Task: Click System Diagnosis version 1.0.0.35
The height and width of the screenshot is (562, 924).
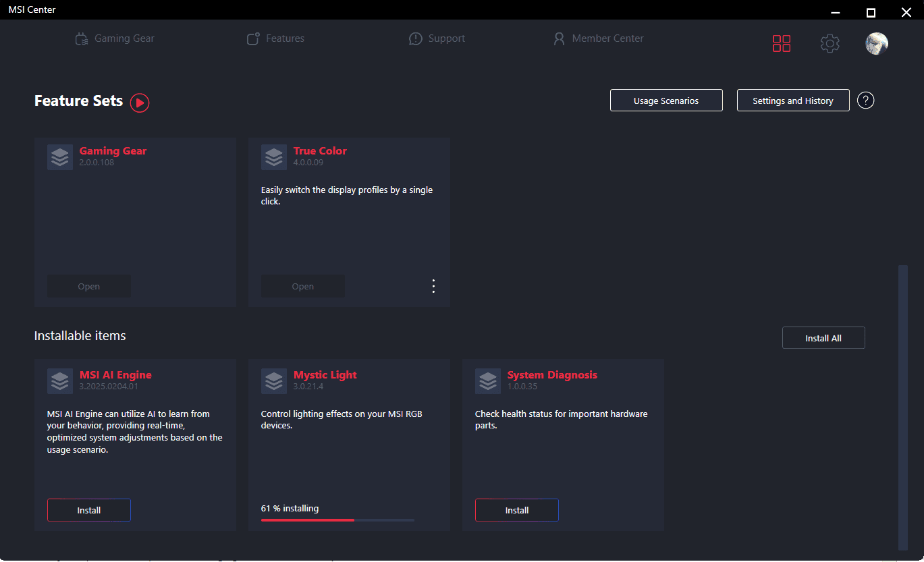Action: (522, 387)
